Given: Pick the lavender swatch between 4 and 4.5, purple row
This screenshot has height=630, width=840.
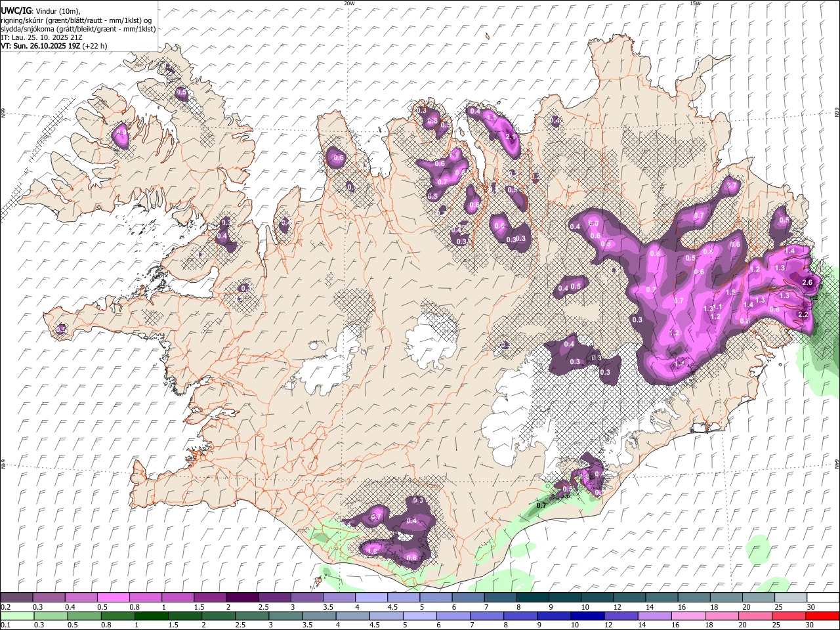Looking at the screenshot, I should pyautogui.click(x=371, y=597).
